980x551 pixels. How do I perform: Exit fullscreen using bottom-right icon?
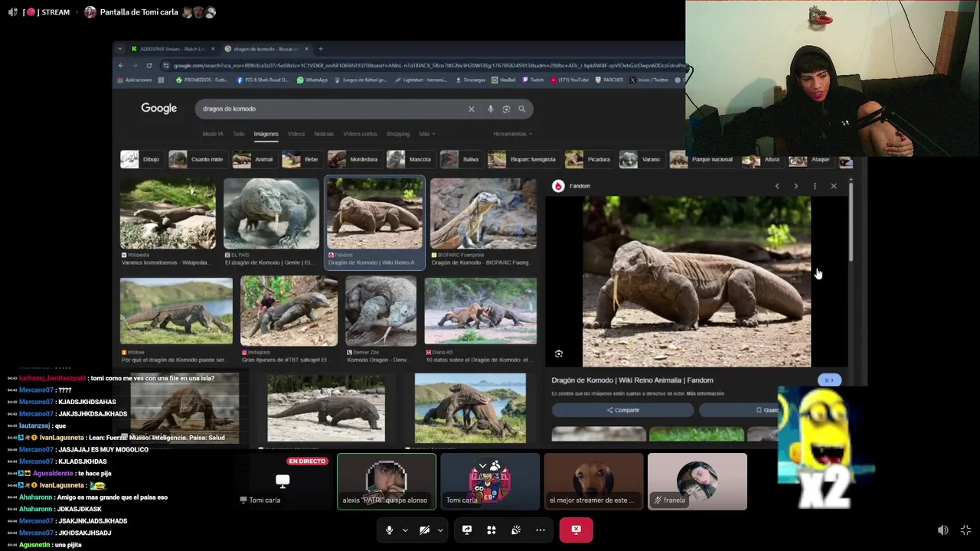965,530
